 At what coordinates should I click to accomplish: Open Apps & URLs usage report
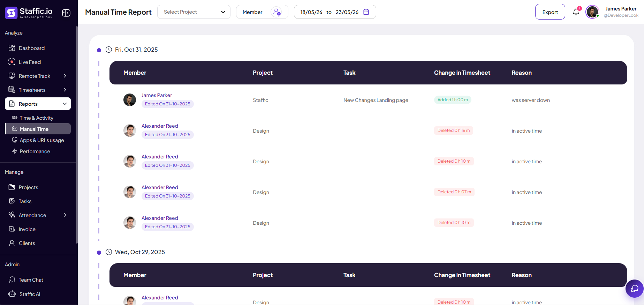click(x=42, y=140)
